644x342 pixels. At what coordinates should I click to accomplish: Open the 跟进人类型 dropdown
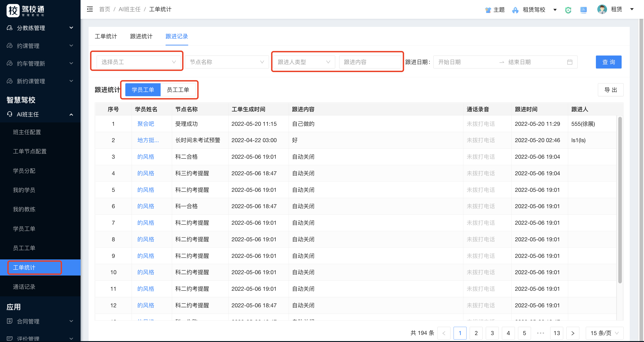pos(304,62)
